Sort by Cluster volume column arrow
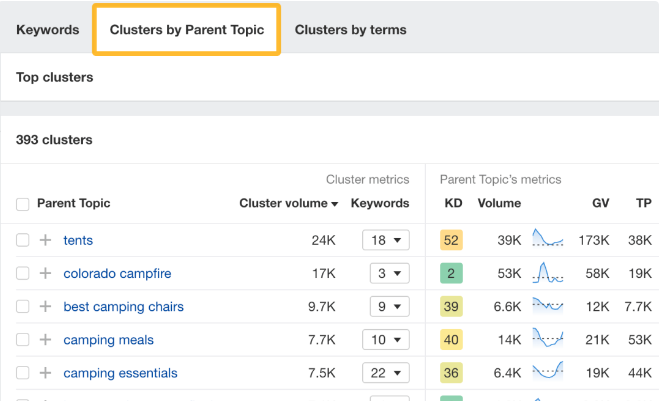The height and width of the screenshot is (401, 660). point(334,204)
